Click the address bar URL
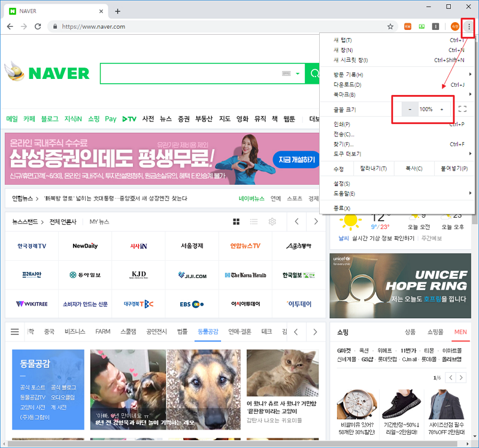This screenshot has width=479, height=448. coord(93,26)
